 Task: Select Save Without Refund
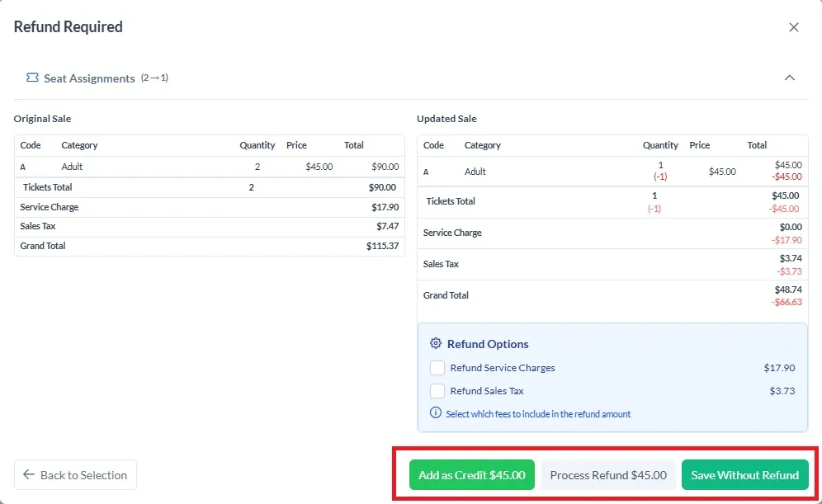coord(745,475)
